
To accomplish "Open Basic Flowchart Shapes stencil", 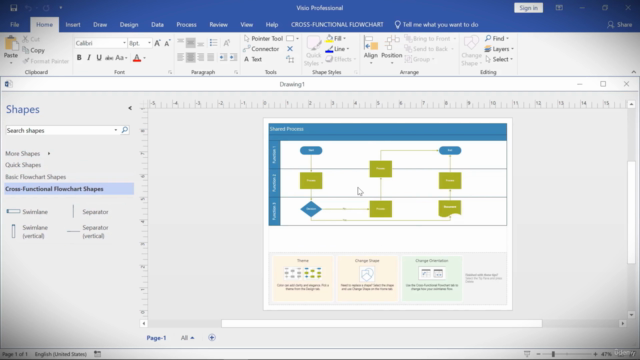I will [x=36, y=177].
